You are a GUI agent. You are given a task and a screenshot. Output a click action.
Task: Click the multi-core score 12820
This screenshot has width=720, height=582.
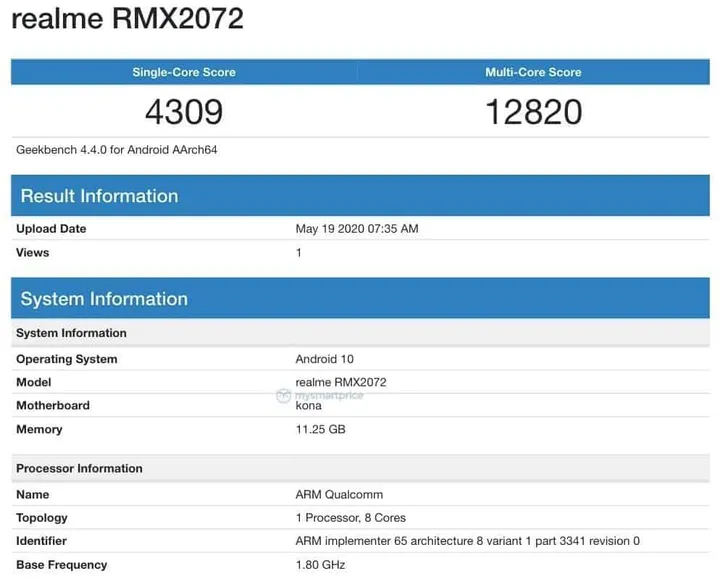click(533, 111)
